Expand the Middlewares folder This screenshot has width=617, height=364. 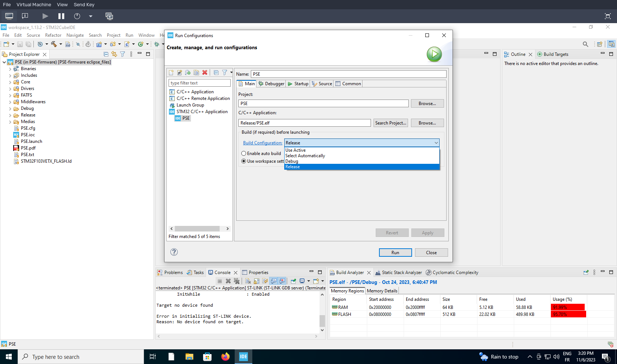(x=10, y=102)
